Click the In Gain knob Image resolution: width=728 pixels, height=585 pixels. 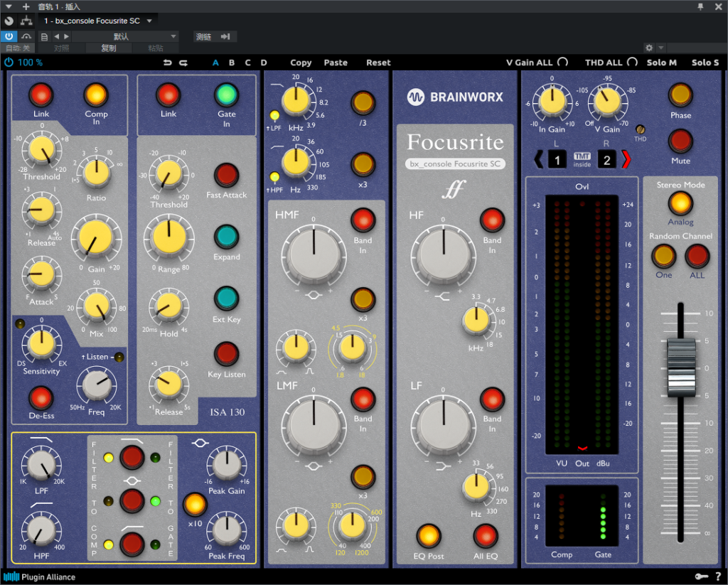coord(552,101)
